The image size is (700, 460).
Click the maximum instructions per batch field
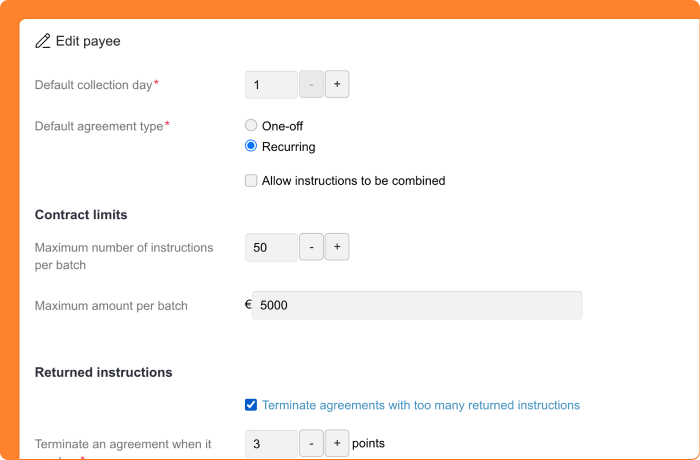[271, 247]
